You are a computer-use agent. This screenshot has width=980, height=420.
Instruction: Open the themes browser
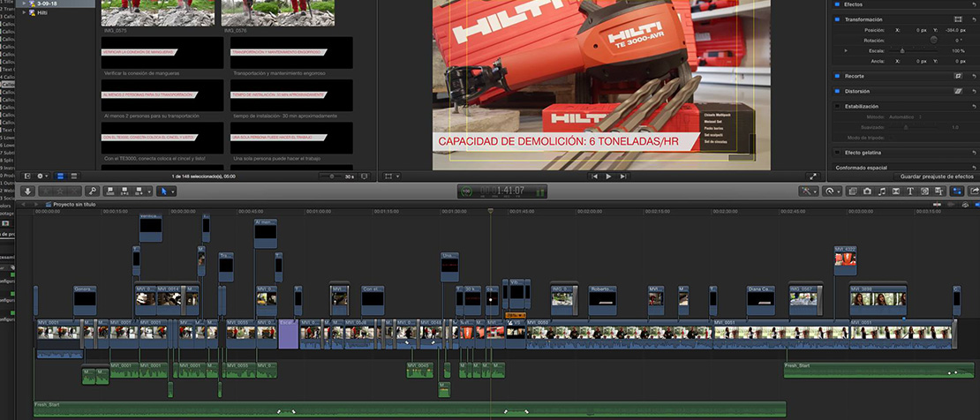pyautogui.click(x=939, y=191)
